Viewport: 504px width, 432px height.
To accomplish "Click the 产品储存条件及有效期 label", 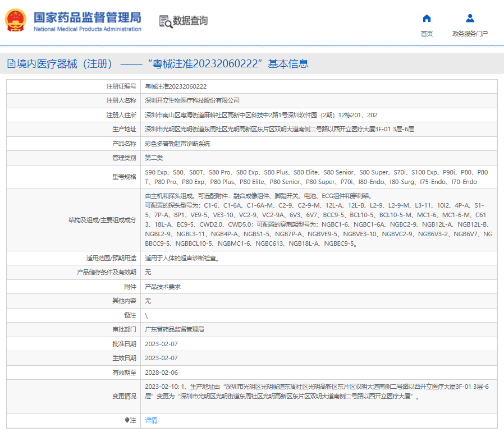I will point(107,272).
